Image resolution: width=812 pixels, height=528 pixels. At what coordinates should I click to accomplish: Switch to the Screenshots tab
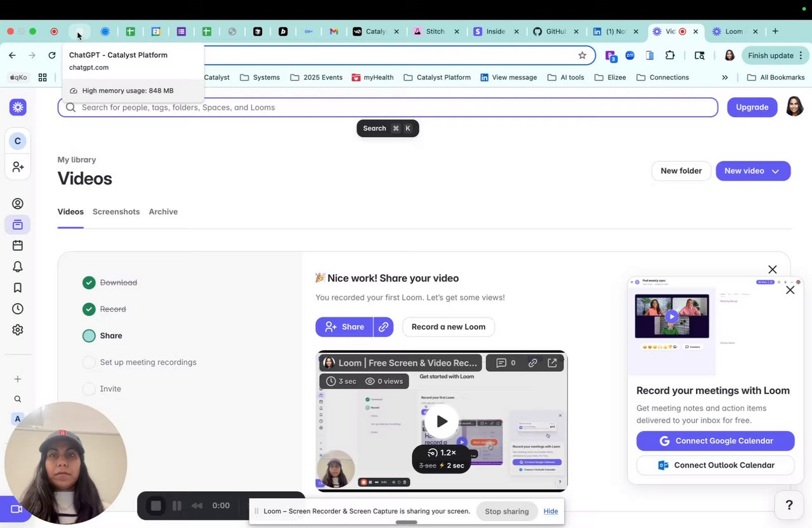pos(116,212)
